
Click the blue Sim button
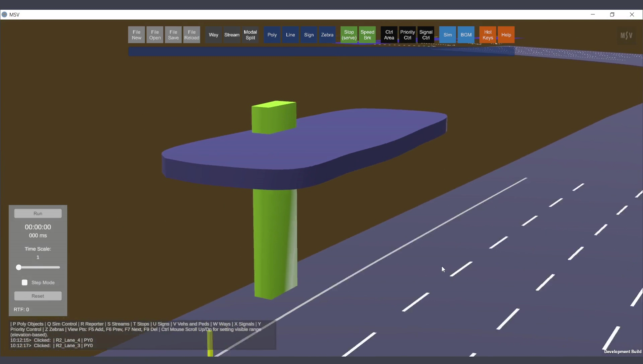click(447, 35)
